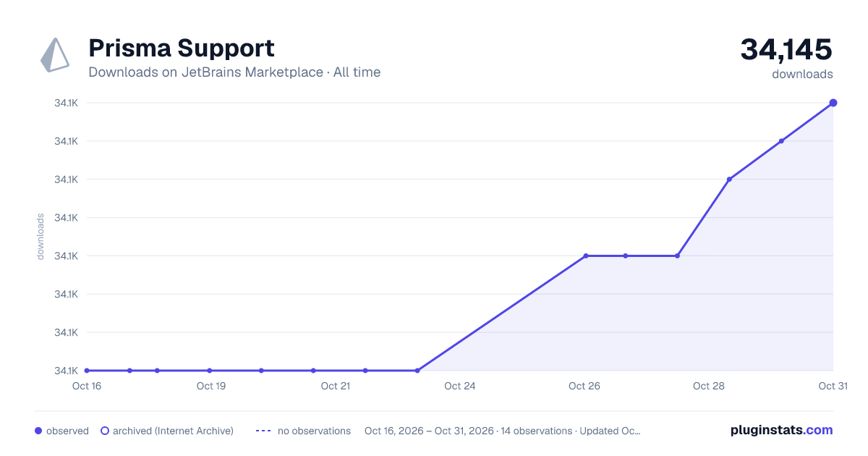Click the Downloads on JetBrains Marketplace subtitle

point(234,72)
